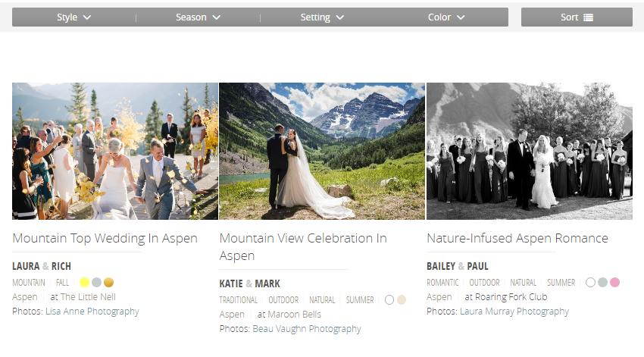Expand the Season filter dropdown
This screenshot has width=644, height=357.
coord(198,17)
